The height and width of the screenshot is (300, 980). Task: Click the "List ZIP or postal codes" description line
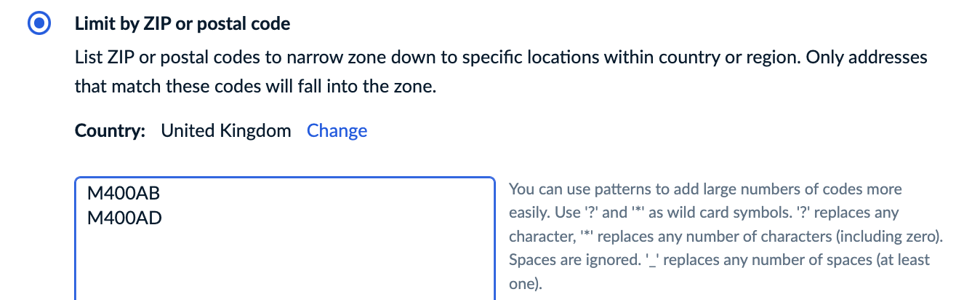(500, 57)
